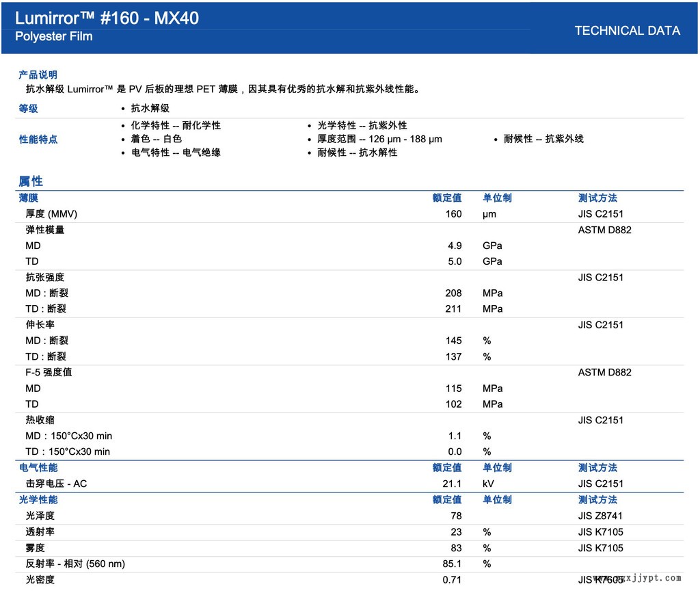Select the "光学性能" section header
700x593 pixels.
pyautogui.click(x=38, y=500)
